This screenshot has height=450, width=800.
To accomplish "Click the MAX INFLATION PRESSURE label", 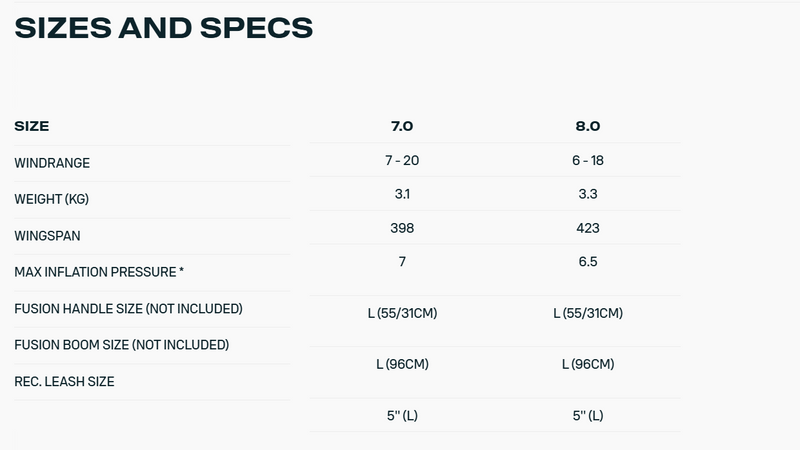I will click(99, 272).
